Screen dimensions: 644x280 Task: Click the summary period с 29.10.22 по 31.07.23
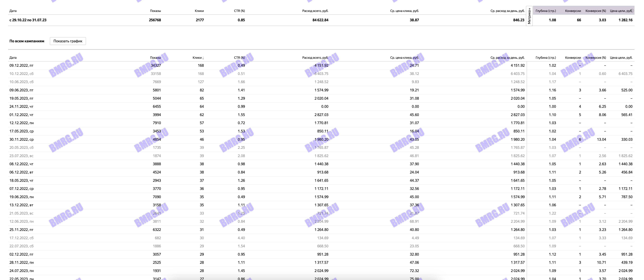[28, 20]
